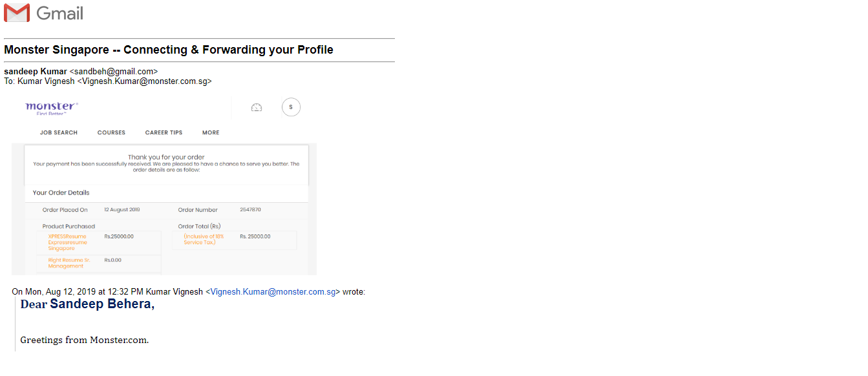Viewport: 868px width, 376px height.
Task: Open the COURSES menu item
Action: point(111,132)
